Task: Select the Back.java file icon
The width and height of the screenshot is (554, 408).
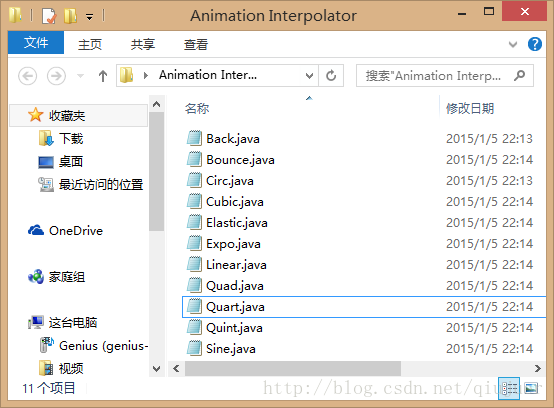Action: click(194, 138)
